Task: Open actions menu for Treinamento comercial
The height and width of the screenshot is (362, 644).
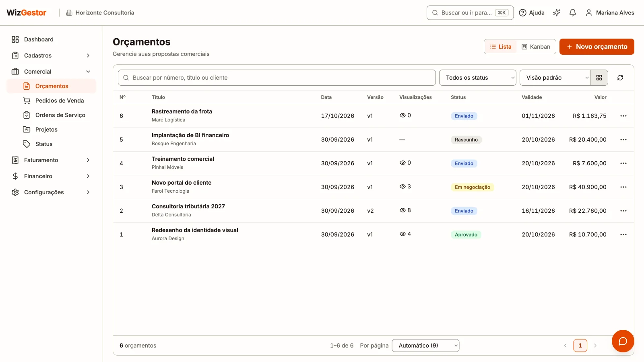Action: point(623,163)
